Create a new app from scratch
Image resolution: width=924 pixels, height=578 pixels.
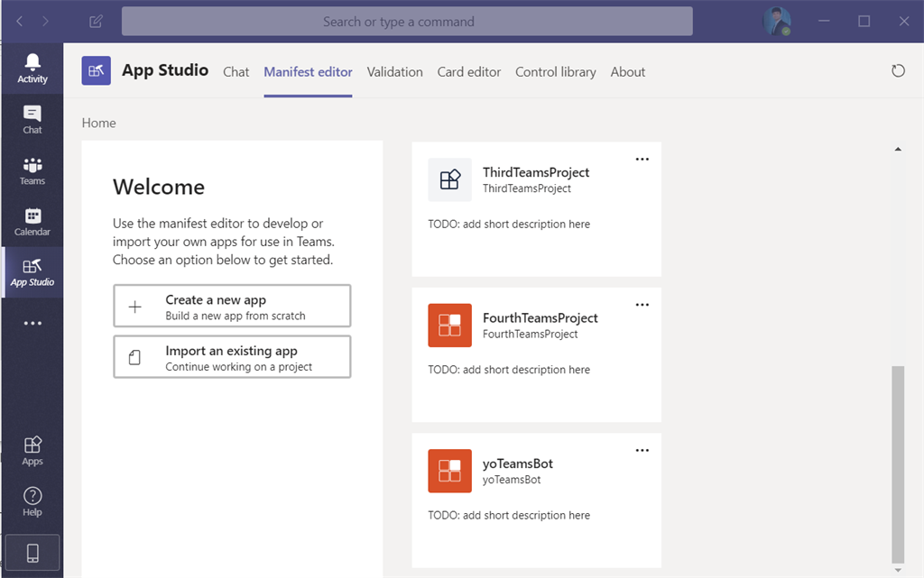pyautogui.click(x=231, y=306)
